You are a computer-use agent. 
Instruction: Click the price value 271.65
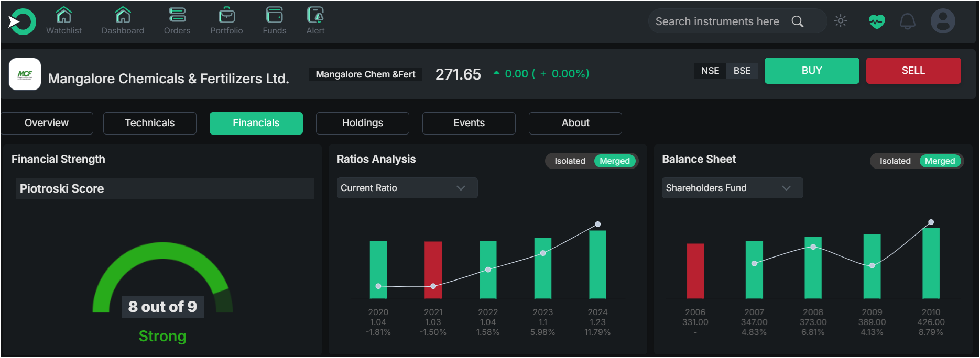458,74
